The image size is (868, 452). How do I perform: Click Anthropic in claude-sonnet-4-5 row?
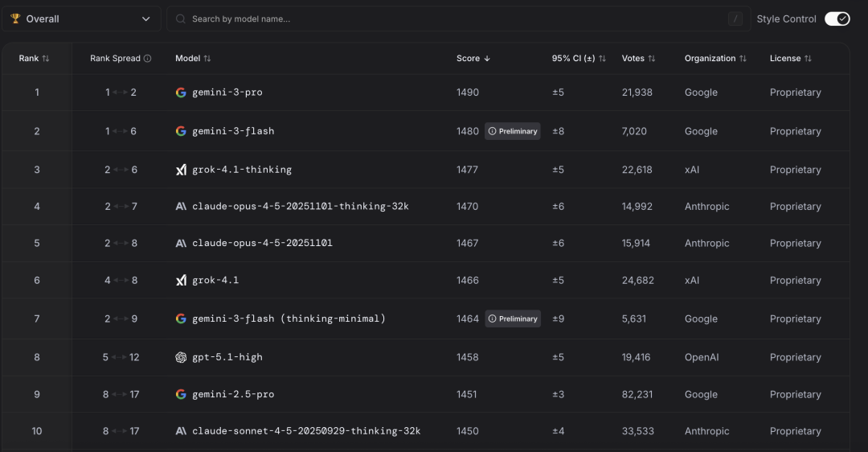[707, 431]
